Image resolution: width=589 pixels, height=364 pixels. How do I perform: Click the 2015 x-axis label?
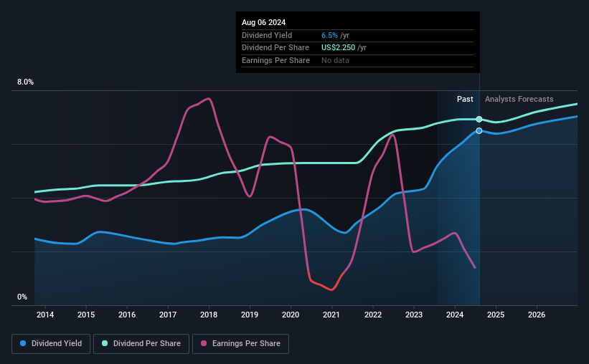point(86,315)
